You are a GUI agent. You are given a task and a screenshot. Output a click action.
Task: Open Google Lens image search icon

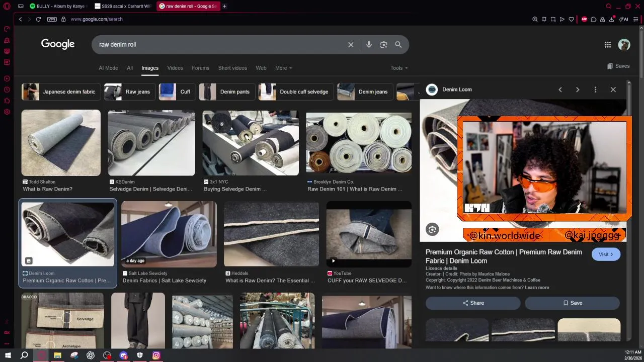383,45
